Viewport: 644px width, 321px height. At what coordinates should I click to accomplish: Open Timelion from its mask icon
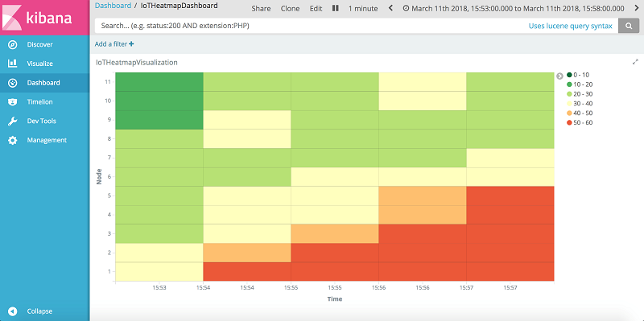pyautogui.click(x=13, y=102)
